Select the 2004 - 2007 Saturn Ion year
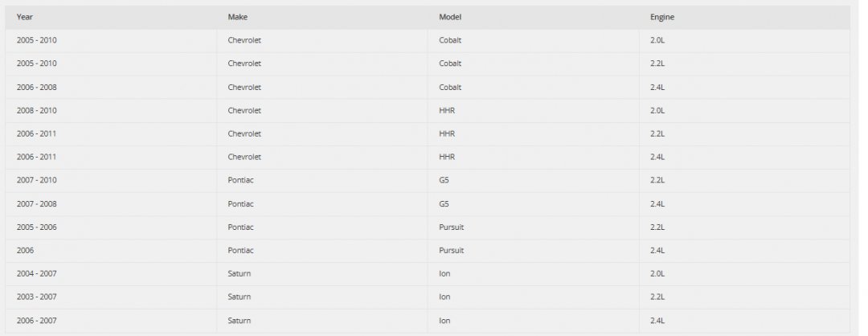The image size is (868, 336). (36, 273)
